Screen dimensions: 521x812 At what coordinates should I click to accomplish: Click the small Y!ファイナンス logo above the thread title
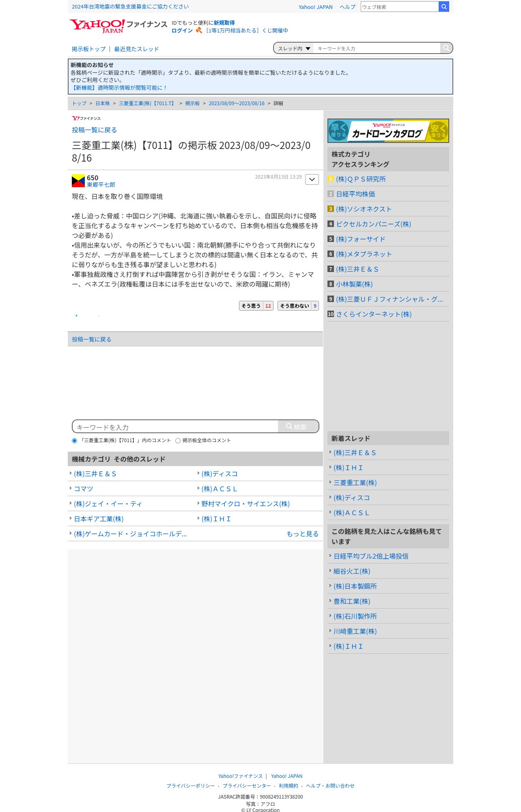pos(86,118)
